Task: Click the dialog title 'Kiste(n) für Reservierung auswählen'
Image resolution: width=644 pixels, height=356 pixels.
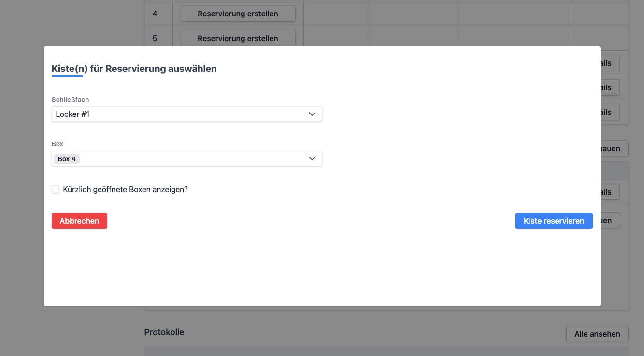Action: (134, 69)
